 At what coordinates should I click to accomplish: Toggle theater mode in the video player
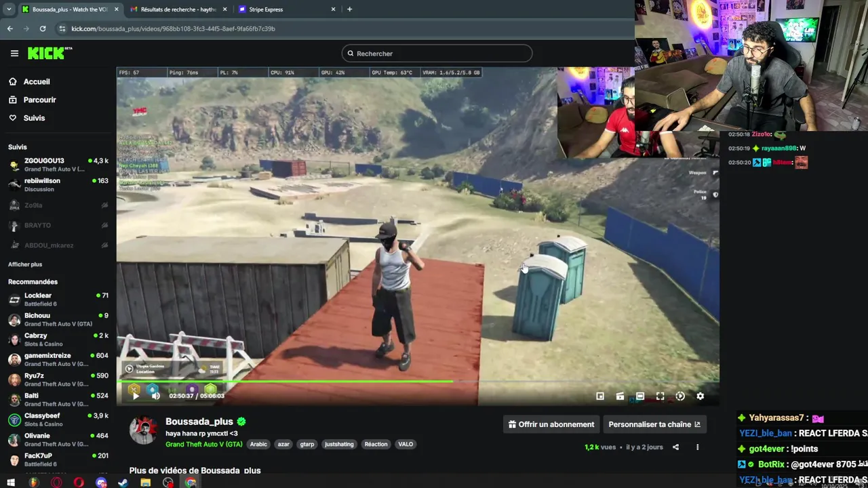point(640,396)
